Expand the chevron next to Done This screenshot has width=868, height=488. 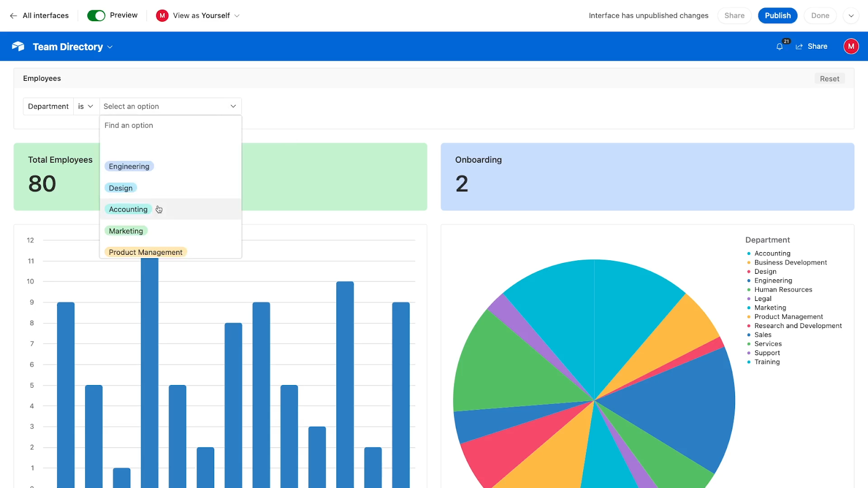pyautogui.click(x=851, y=16)
